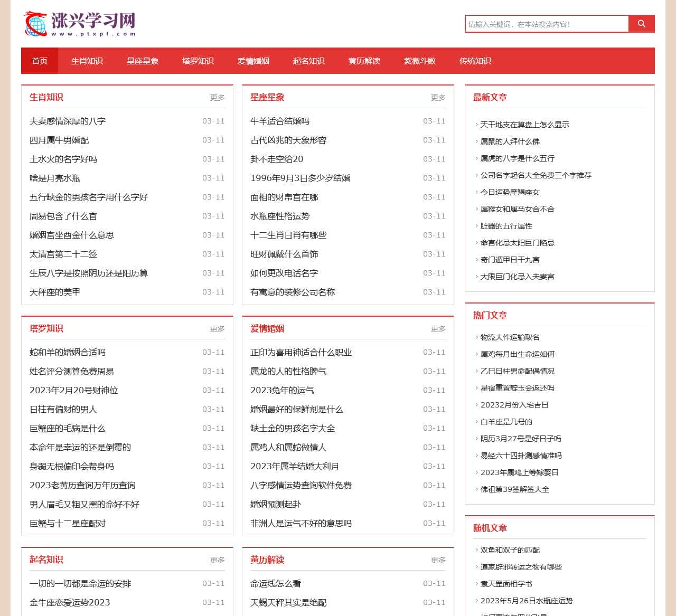Open article 四月属牛男婚配
The width and height of the screenshot is (676, 616).
click(x=59, y=140)
